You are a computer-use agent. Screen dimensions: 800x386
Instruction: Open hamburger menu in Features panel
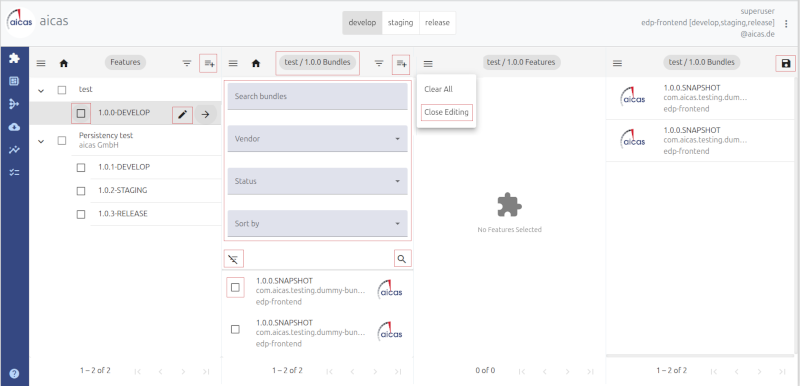[x=41, y=63]
